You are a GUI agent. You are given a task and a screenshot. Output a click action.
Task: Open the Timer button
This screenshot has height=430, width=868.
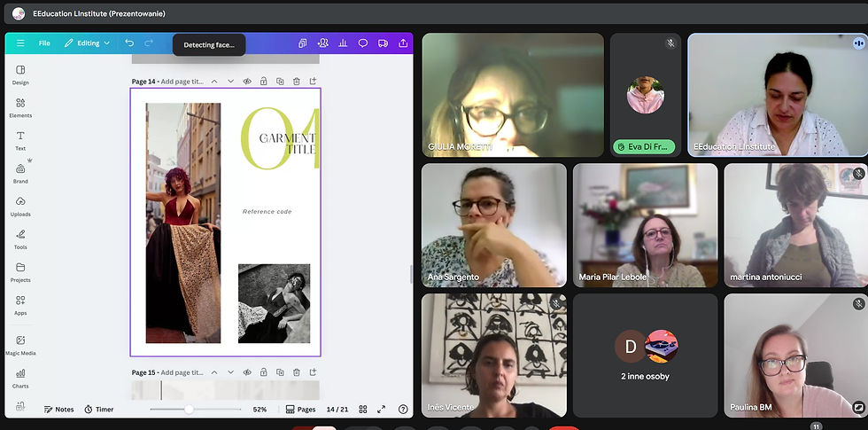click(x=99, y=410)
